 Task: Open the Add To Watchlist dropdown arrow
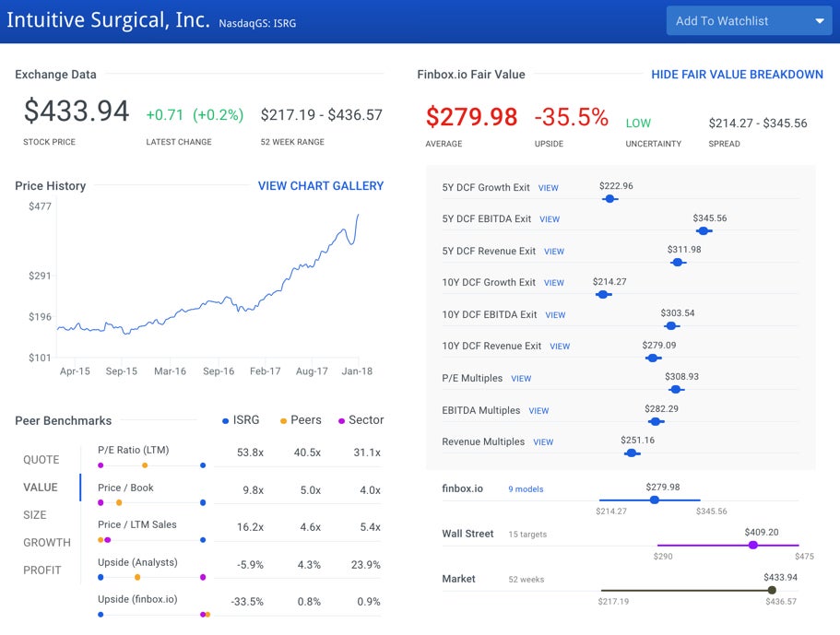[819, 21]
